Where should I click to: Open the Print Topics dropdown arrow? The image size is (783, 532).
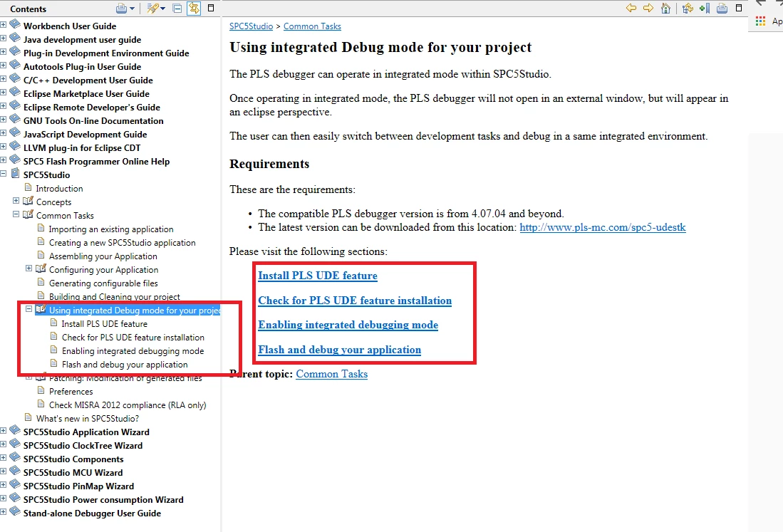pos(132,9)
